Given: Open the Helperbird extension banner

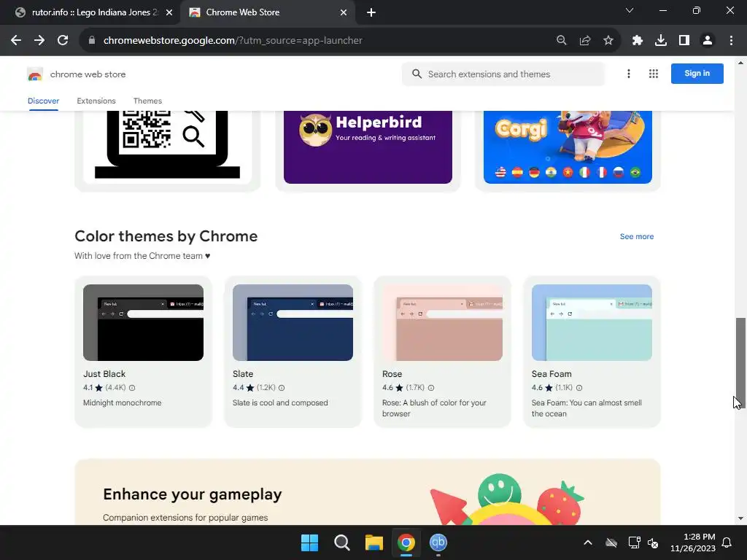Looking at the screenshot, I should click(x=368, y=147).
